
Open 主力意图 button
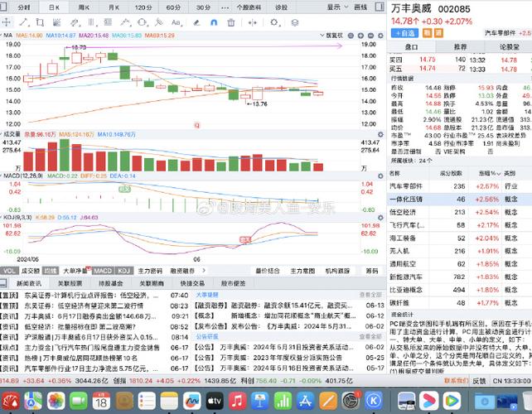pos(302,271)
